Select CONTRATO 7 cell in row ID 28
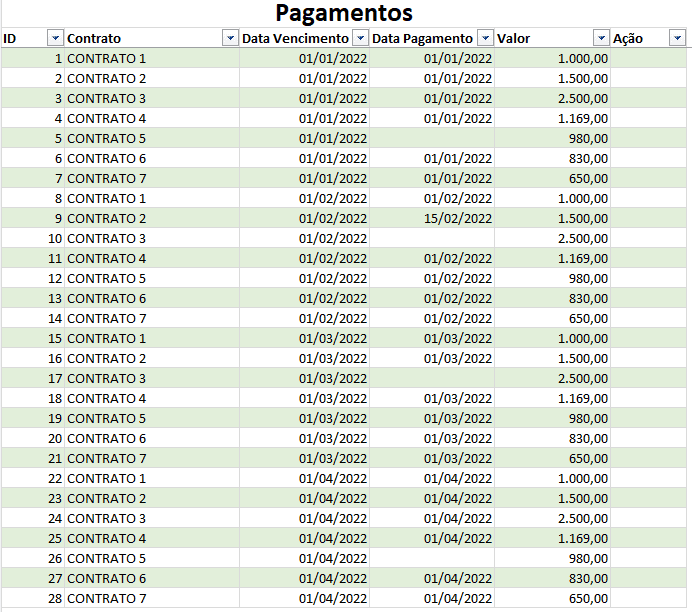 coord(152,598)
